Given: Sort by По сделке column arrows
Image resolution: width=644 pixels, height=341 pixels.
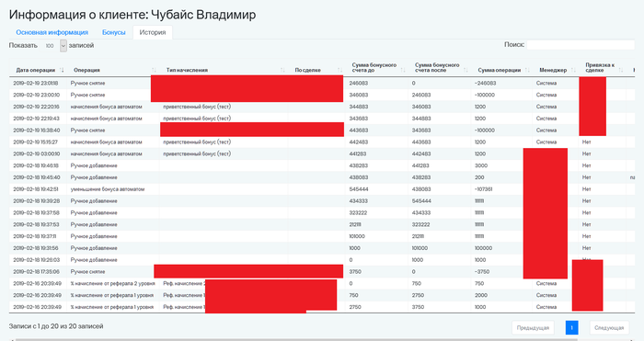Looking at the screenshot, I should (339, 70).
